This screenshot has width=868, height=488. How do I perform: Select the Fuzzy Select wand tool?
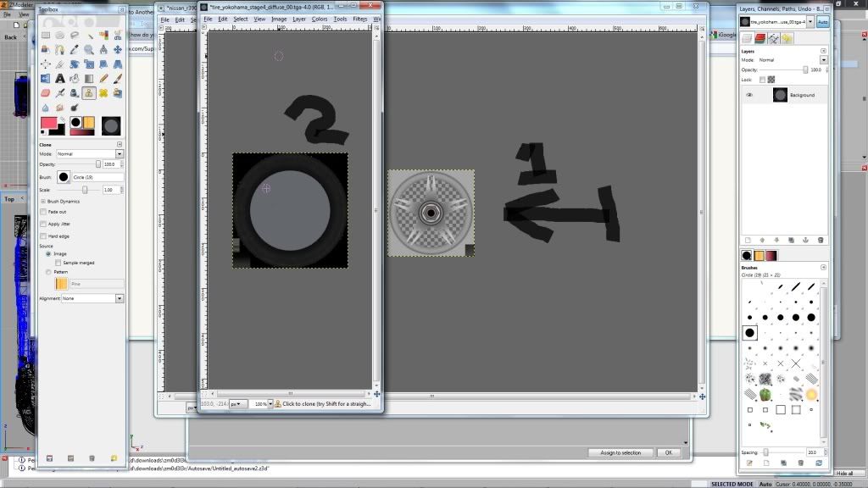[89, 36]
